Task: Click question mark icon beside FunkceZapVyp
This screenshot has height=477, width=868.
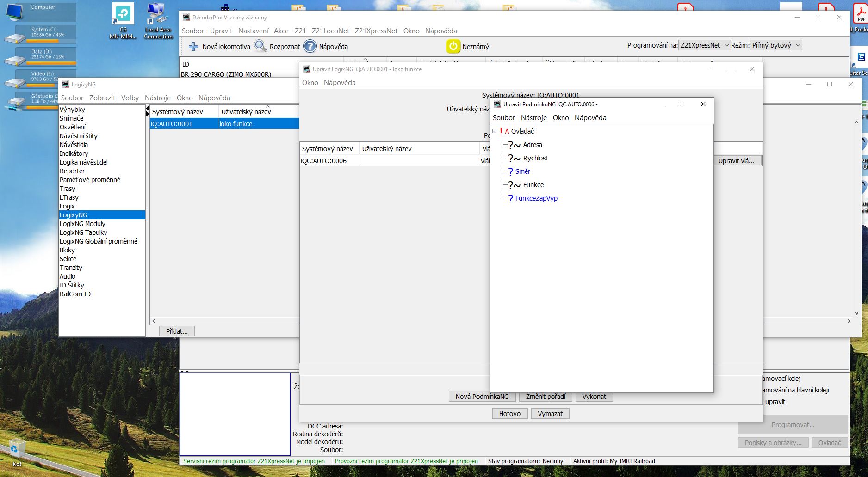Action: tap(510, 198)
